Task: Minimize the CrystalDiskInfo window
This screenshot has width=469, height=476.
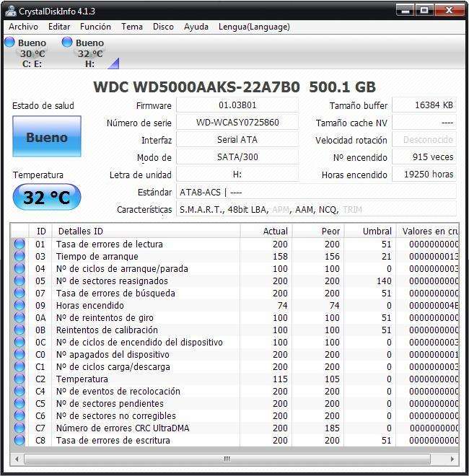Action: 406,10
